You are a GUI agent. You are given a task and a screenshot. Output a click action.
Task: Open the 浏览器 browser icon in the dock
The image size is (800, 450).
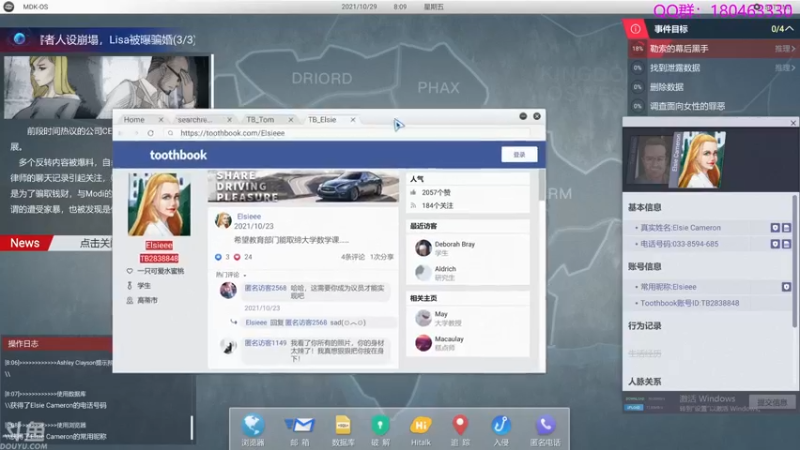click(253, 426)
